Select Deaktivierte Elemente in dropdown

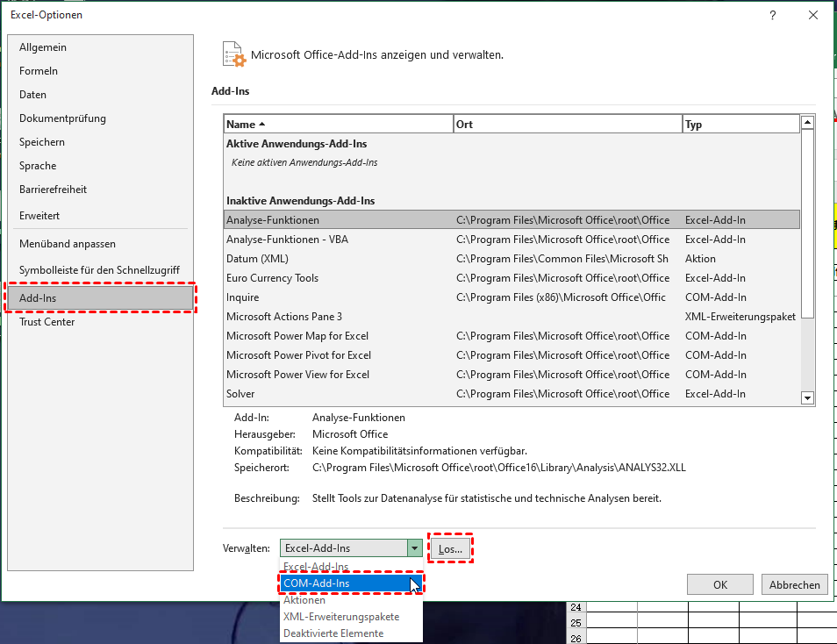coord(333,633)
